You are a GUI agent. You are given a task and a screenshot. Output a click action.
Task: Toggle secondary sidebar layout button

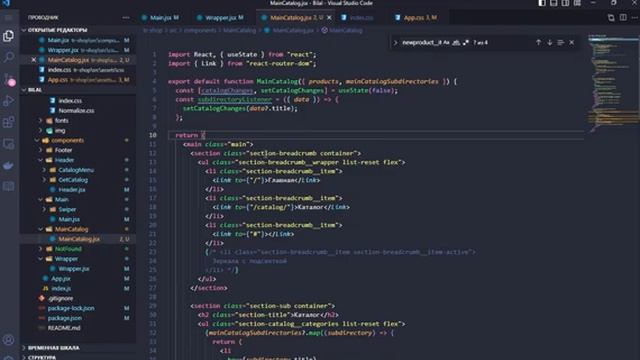click(x=565, y=3)
